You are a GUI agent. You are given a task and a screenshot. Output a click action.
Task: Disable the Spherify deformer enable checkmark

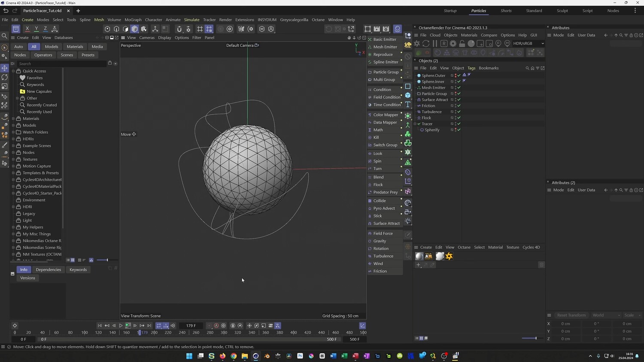point(459,130)
